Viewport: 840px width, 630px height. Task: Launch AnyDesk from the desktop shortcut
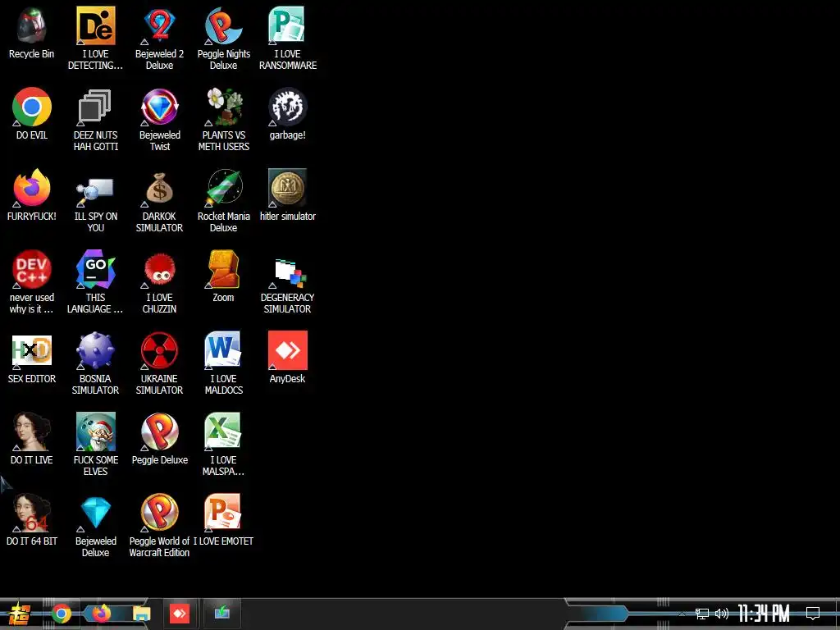[288, 358]
